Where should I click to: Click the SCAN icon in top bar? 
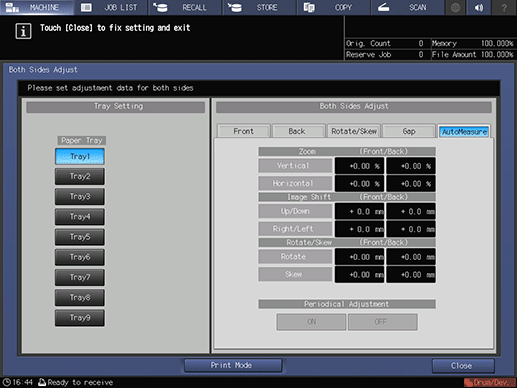point(383,7)
